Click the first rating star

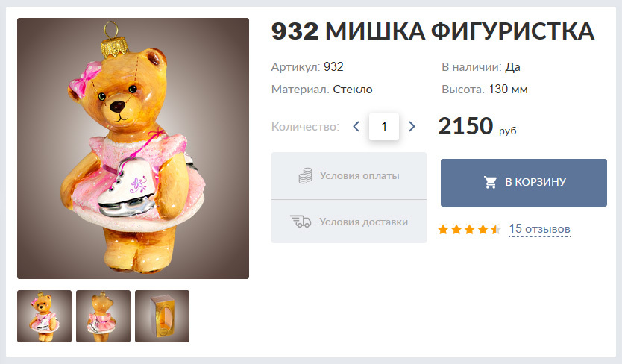tap(443, 230)
